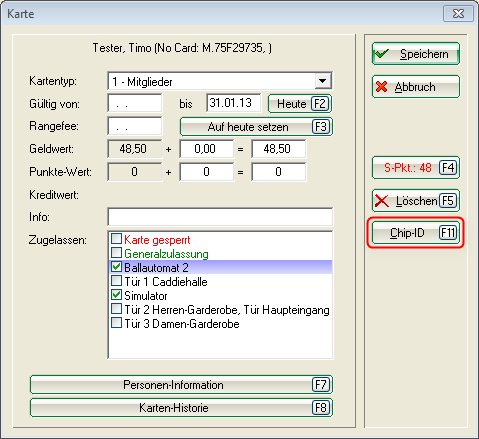Check Tür 3 Damen-Garderobe checkbox
Screen dimensions: 479x439
tap(116, 323)
